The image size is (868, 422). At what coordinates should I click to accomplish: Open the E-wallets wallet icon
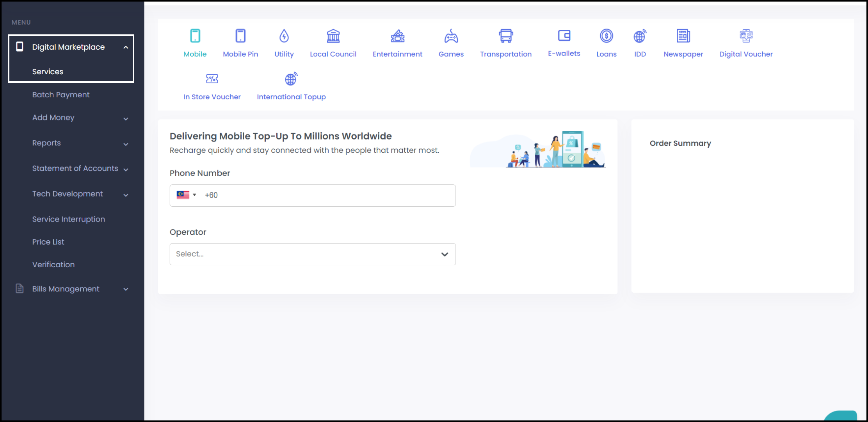pos(564,36)
